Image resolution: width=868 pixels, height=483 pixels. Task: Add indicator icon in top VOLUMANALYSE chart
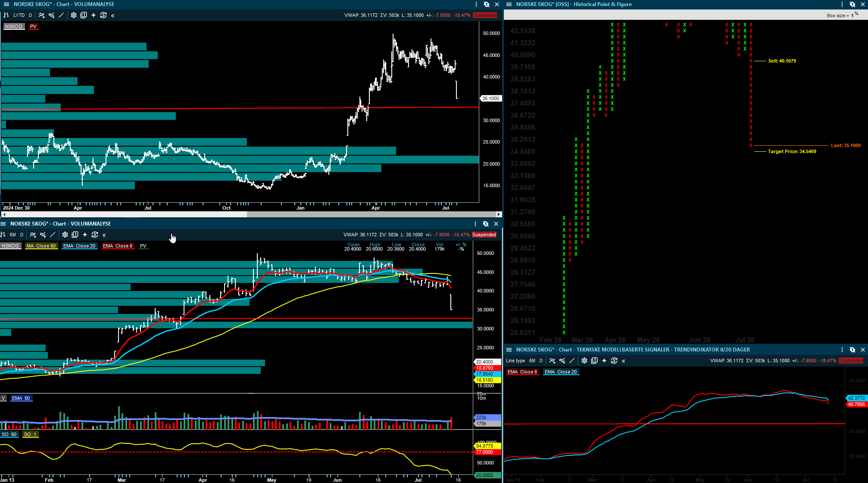click(x=41, y=15)
